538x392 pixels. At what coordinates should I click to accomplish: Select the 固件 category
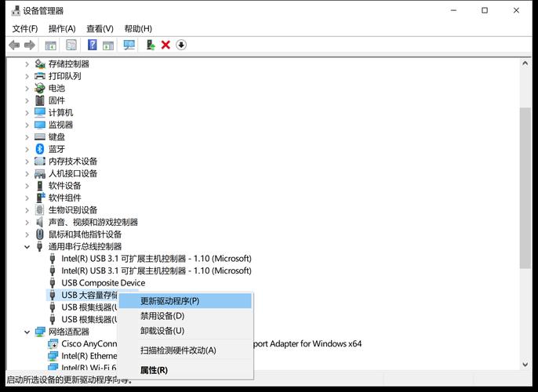coord(56,100)
